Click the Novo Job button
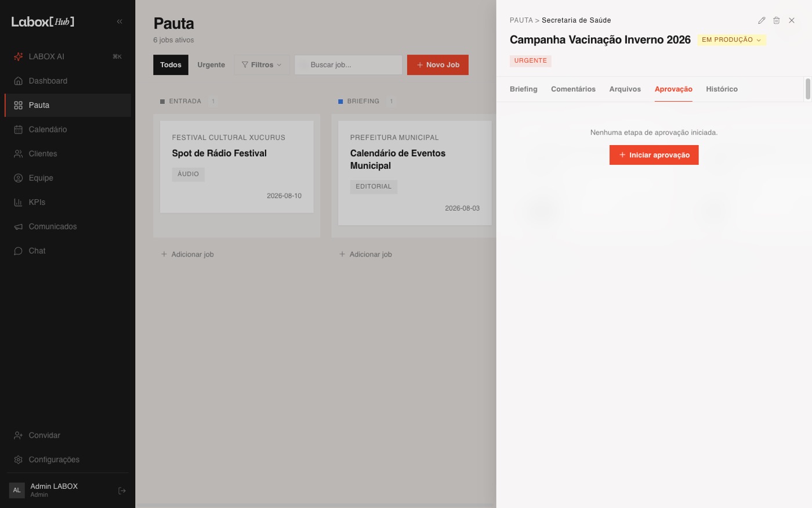 coord(438,65)
